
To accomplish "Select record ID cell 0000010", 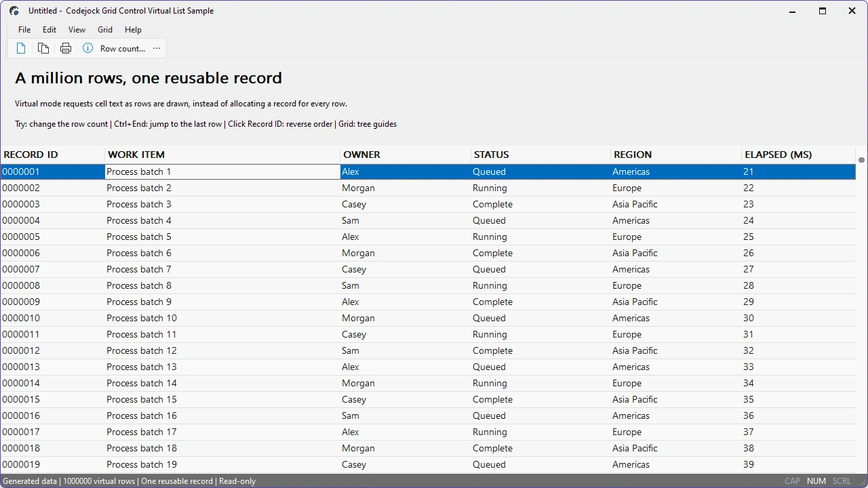I will point(53,318).
